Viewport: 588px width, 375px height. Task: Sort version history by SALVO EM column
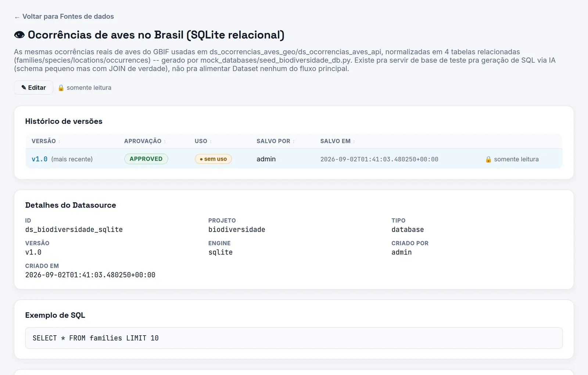coord(338,141)
